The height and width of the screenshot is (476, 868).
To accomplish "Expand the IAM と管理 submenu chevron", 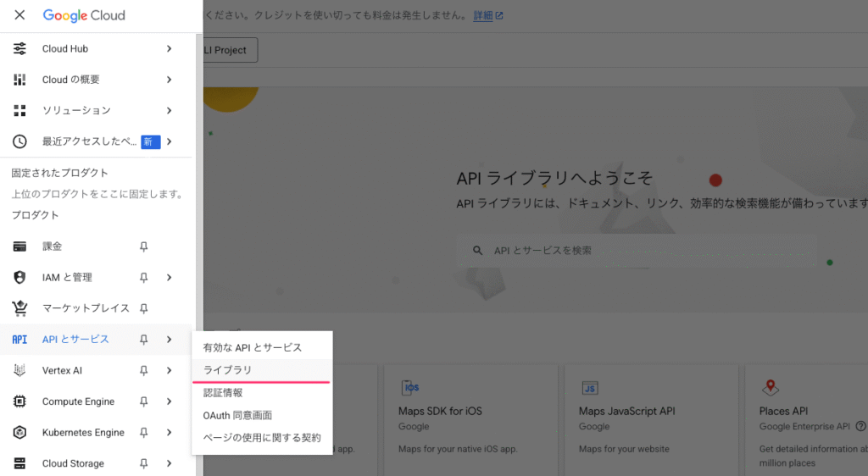I will 169,278.
